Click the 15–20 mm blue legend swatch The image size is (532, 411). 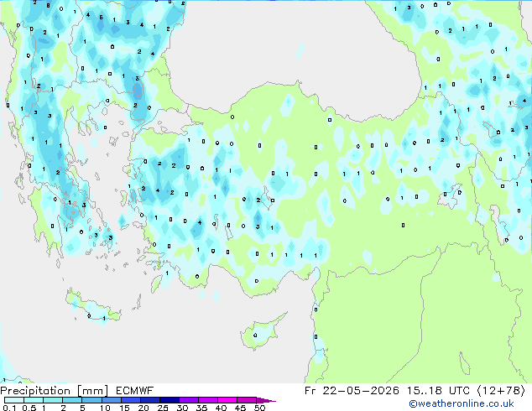pos(131,400)
